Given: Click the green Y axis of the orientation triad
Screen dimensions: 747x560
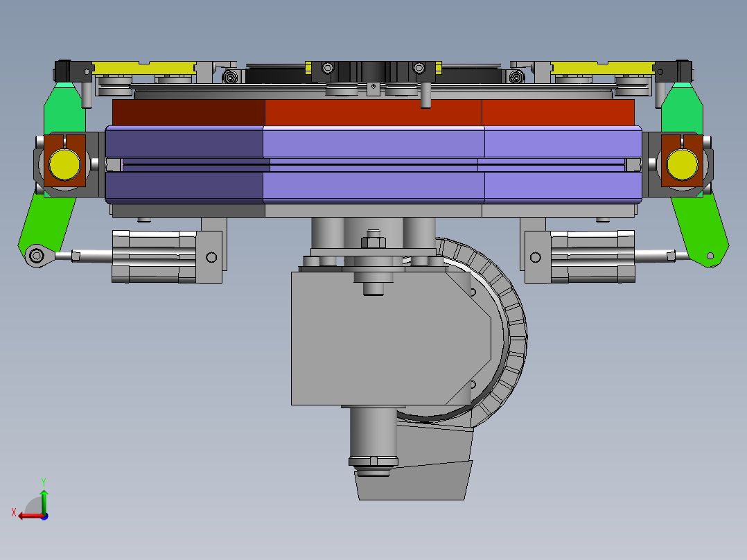Looking at the screenshot, I should [x=44, y=502].
